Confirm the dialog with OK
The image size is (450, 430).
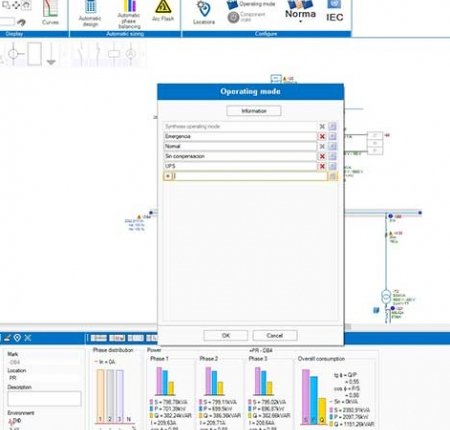tap(226, 335)
